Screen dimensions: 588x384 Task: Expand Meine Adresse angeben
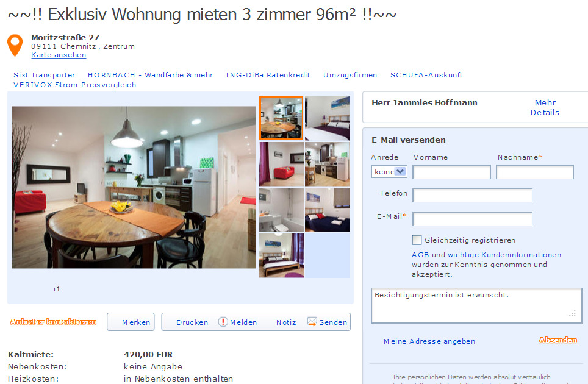coord(429,341)
